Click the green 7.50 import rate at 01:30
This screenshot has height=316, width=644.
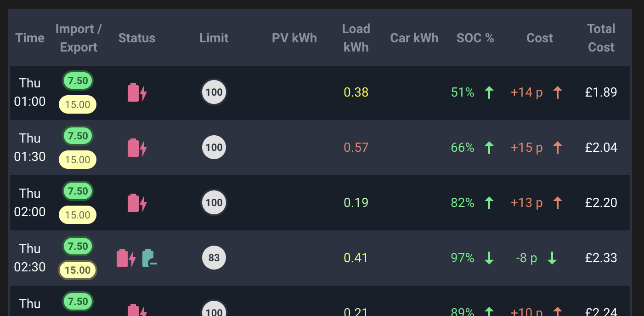click(78, 136)
